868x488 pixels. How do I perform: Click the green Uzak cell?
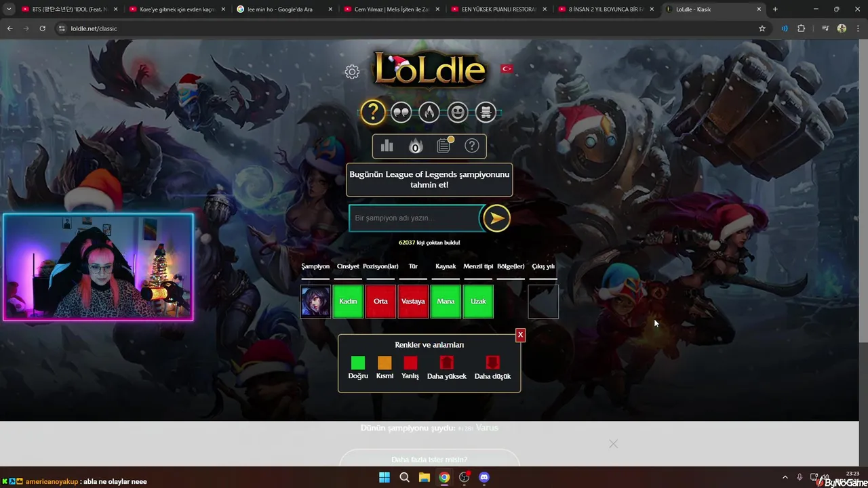point(478,302)
